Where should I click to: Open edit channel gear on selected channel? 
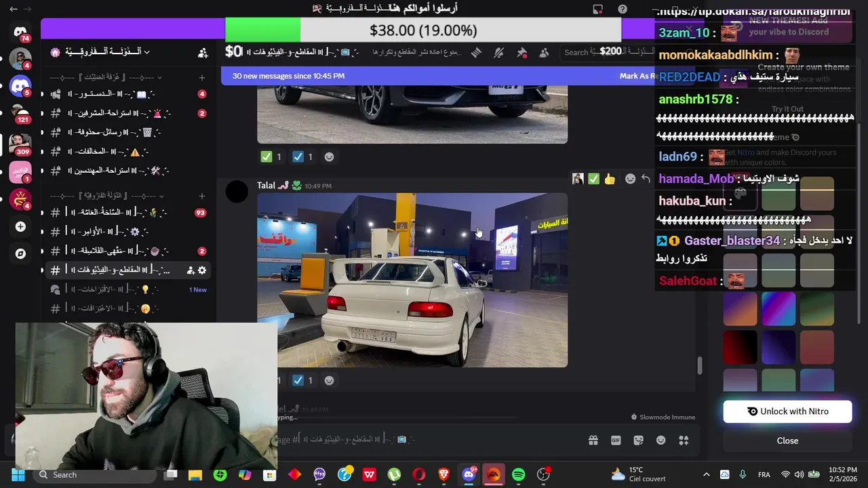[202, 270]
